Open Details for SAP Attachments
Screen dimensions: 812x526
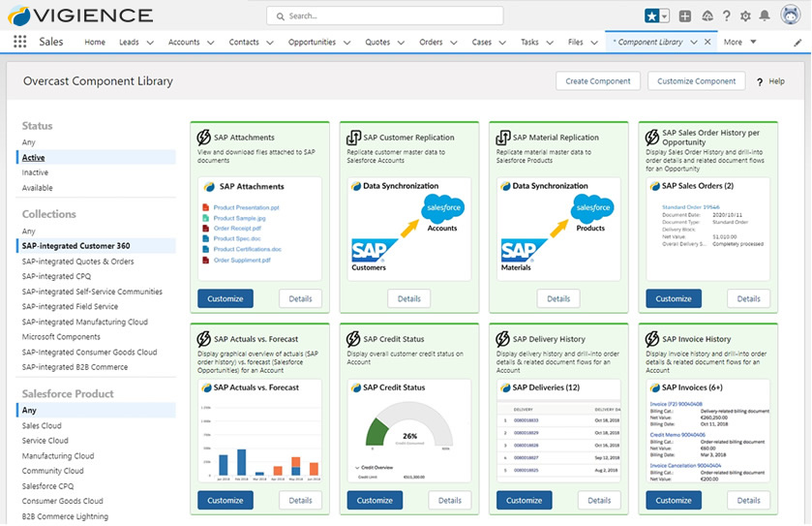pyautogui.click(x=300, y=298)
